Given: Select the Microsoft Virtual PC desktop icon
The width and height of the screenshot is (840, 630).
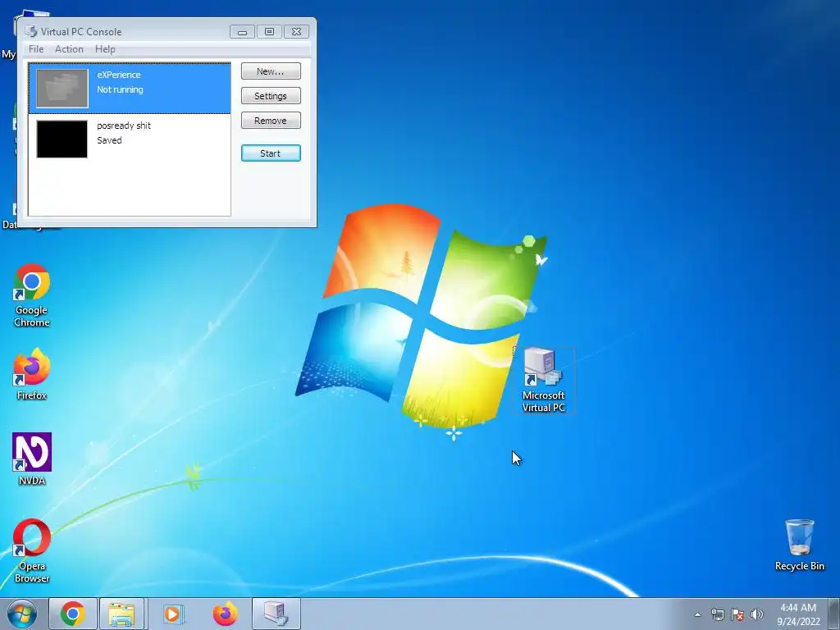Looking at the screenshot, I should (x=544, y=380).
